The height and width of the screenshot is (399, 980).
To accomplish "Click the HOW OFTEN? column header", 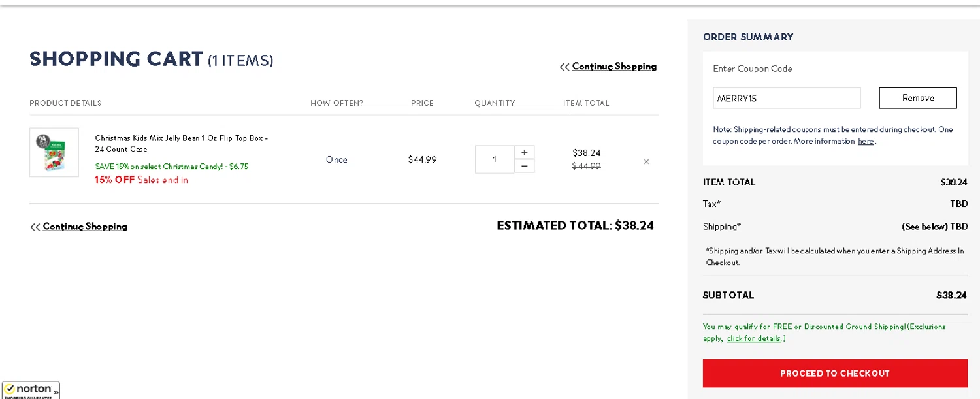I will [336, 103].
